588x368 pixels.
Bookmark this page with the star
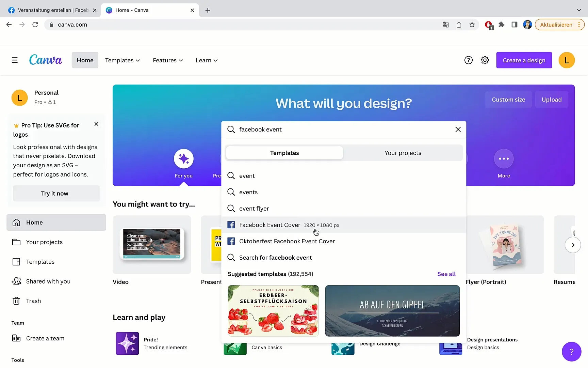coord(472,25)
